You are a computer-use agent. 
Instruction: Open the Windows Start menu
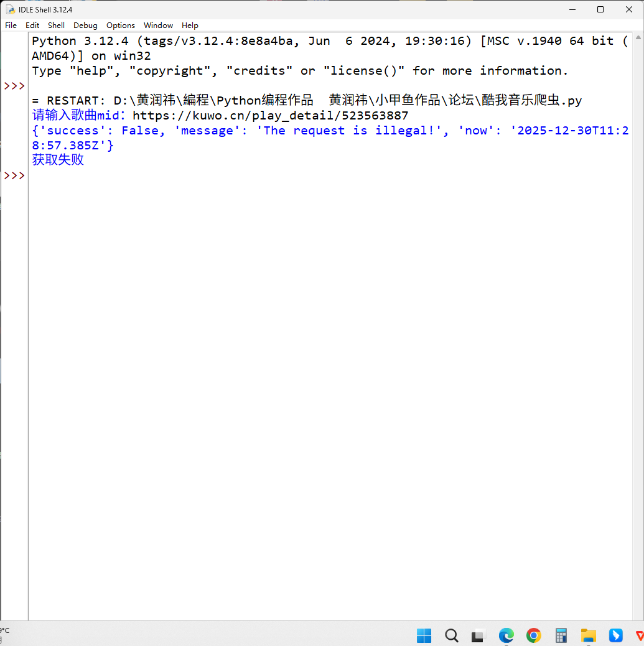(x=424, y=635)
